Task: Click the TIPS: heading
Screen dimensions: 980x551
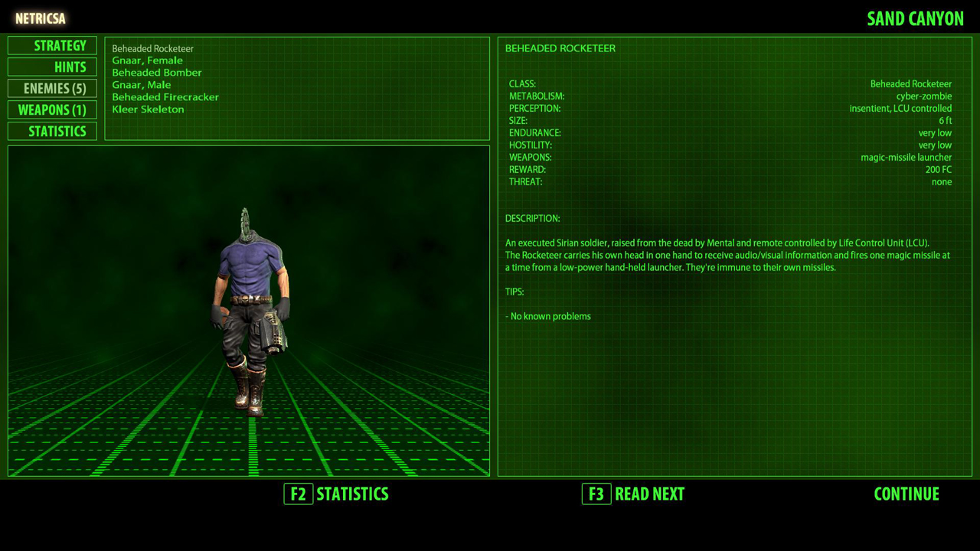Action: 514,292
